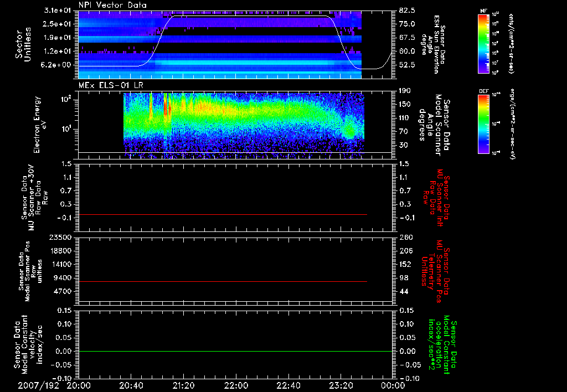This screenshot has height=392, width=567.
Task: Click the '2.5e+01' sector tick value
Action: (58, 24)
